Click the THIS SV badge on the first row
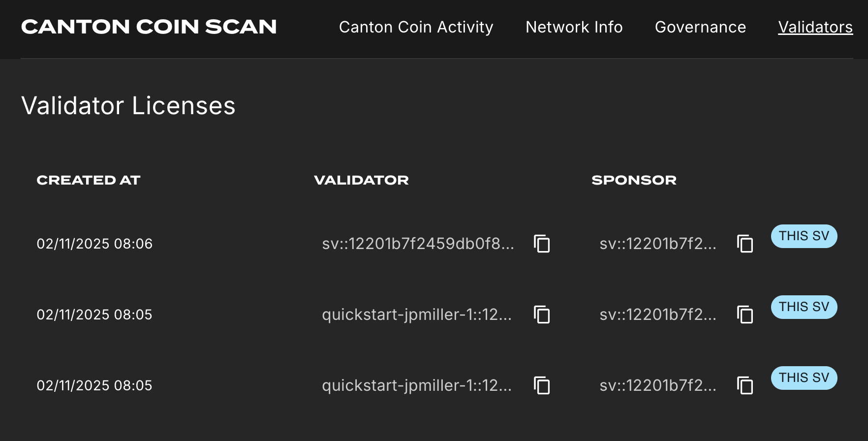Image resolution: width=868 pixels, height=441 pixels. (x=804, y=236)
